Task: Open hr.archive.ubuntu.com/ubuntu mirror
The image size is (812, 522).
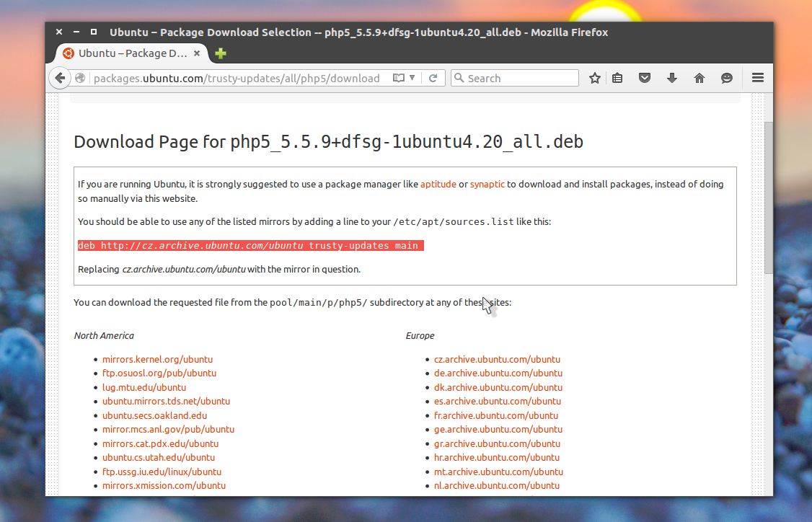Action: click(497, 458)
